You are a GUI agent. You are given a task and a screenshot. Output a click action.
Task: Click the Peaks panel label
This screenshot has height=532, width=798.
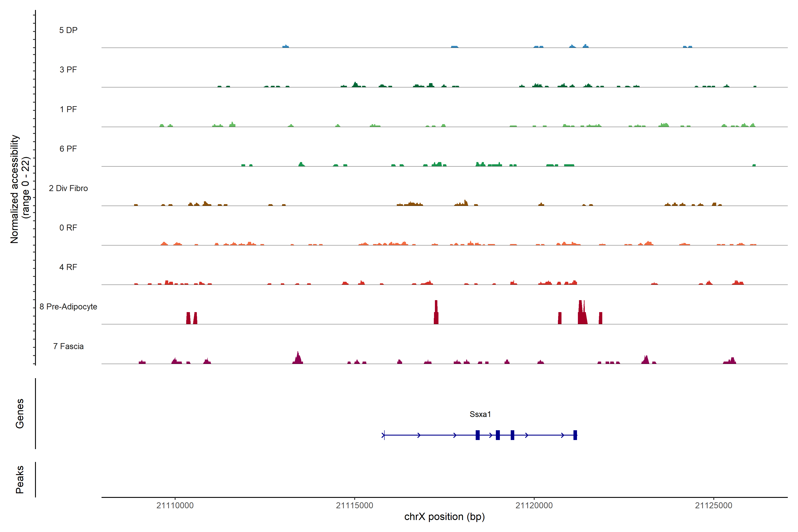click(20, 479)
